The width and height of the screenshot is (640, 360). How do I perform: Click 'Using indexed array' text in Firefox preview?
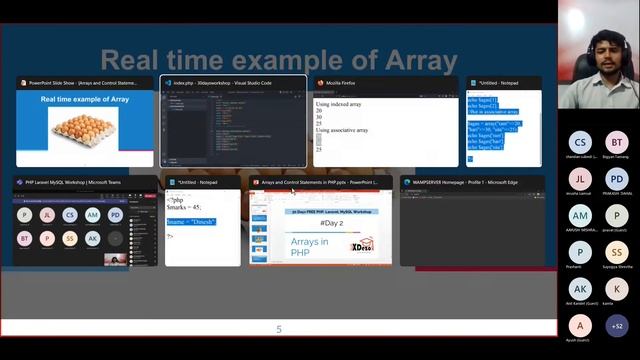coord(338,104)
